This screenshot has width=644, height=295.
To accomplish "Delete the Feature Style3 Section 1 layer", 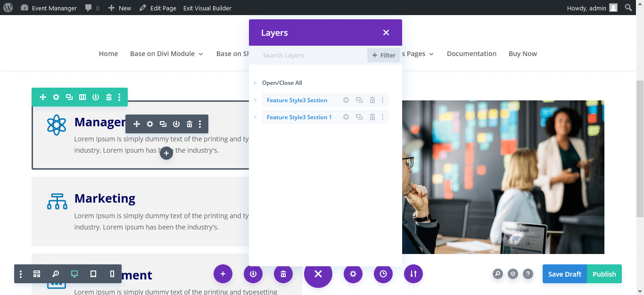I will (x=372, y=117).
